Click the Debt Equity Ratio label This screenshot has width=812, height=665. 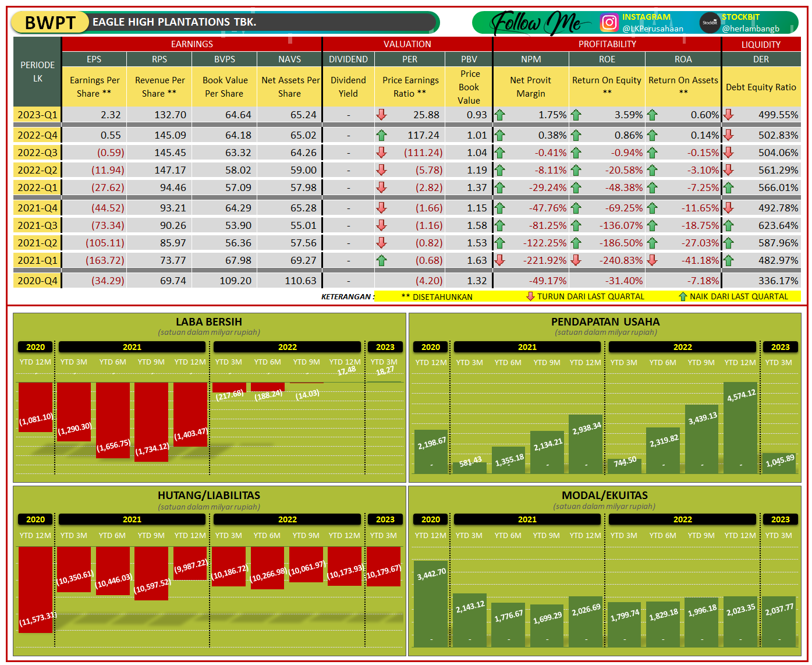(x=761, y=87)
